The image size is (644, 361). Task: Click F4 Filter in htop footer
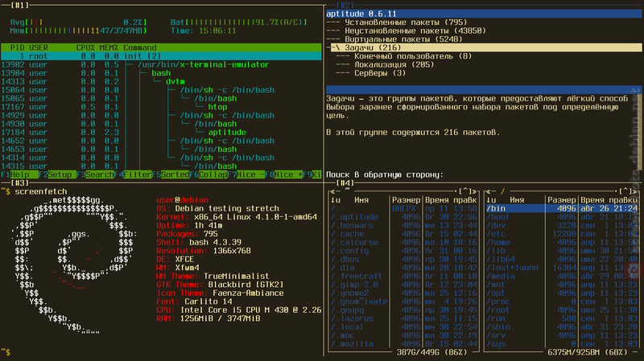[x=133, y=174]
